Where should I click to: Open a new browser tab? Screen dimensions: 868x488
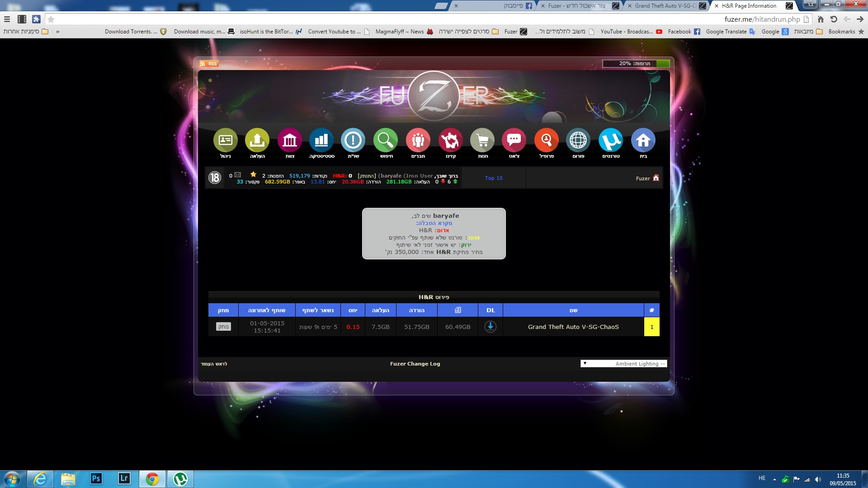pyautogui.click(x=441, y=6)
